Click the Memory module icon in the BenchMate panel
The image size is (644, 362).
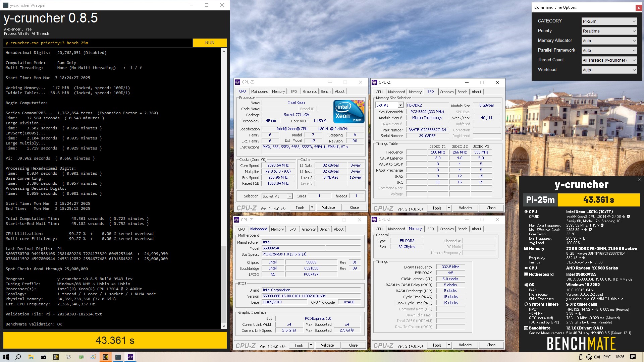pyautogui.click(x=526, y=249)
